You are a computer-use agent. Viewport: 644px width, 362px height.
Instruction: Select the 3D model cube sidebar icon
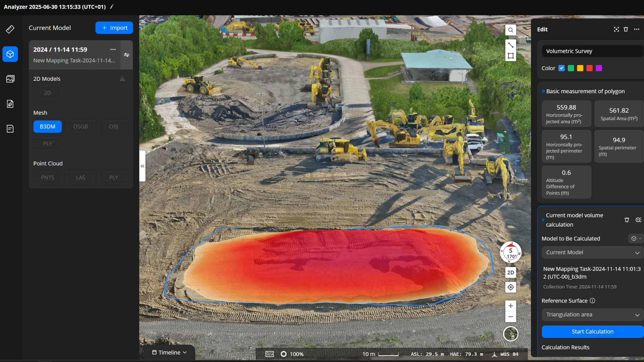[x=10, y=54]
